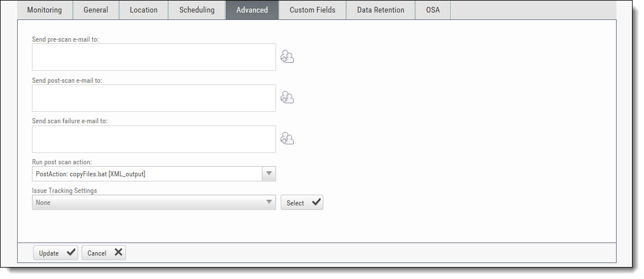
Task: Switch to the Data Retention tab
Action: point(380,10)
